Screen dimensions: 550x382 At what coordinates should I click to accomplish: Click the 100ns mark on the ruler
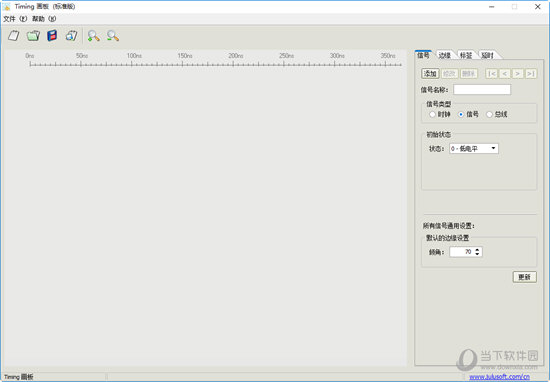pos(134,56)
